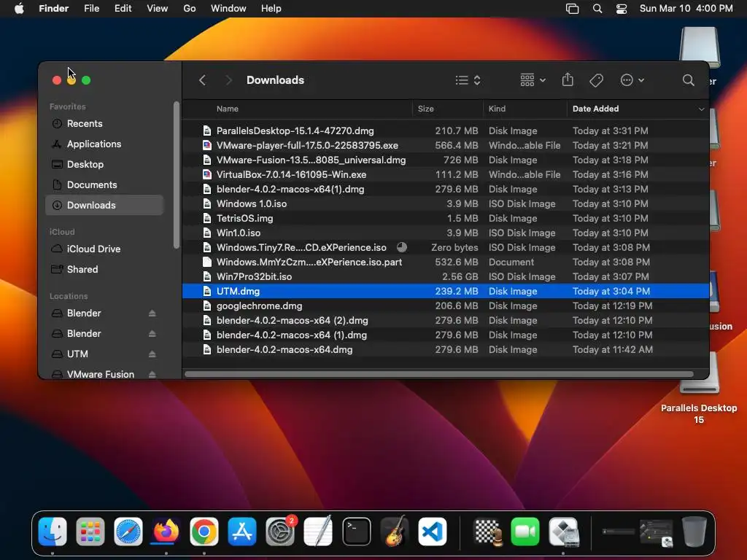
Task: Click the Share toolbar icon
Action: 568,80
